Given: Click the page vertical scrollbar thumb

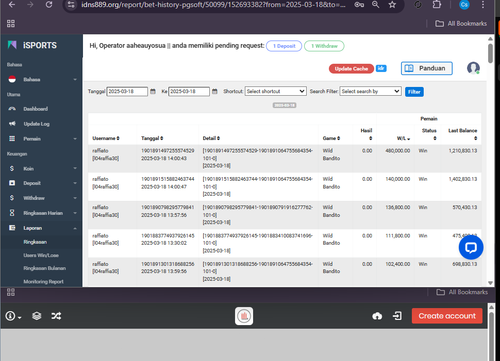Looking at the screenshot, I should point(490,53).
